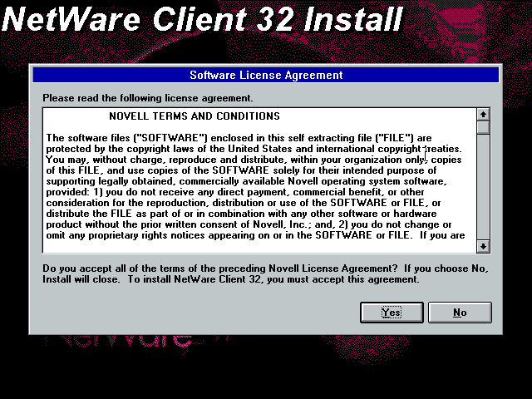Viewport: 532px width, 399px height.
Task: Click the license text scrollbar thumb
Action: tap(483, 127)
